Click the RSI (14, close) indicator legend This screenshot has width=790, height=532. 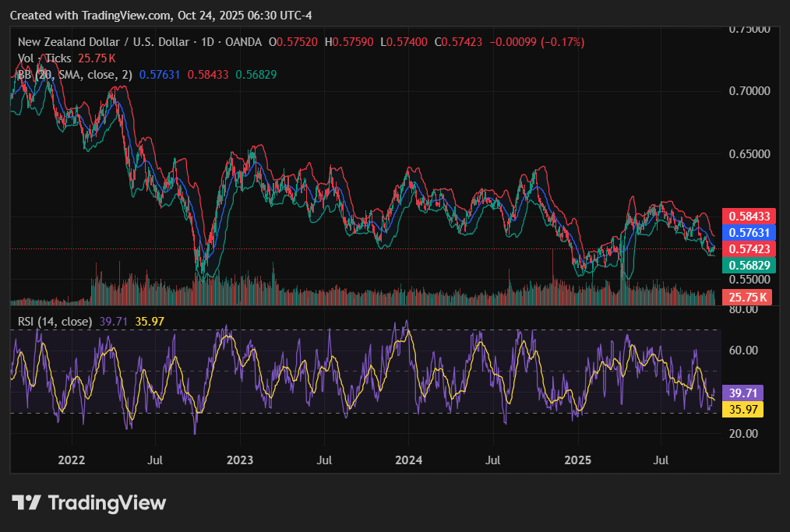pos(55,321)
